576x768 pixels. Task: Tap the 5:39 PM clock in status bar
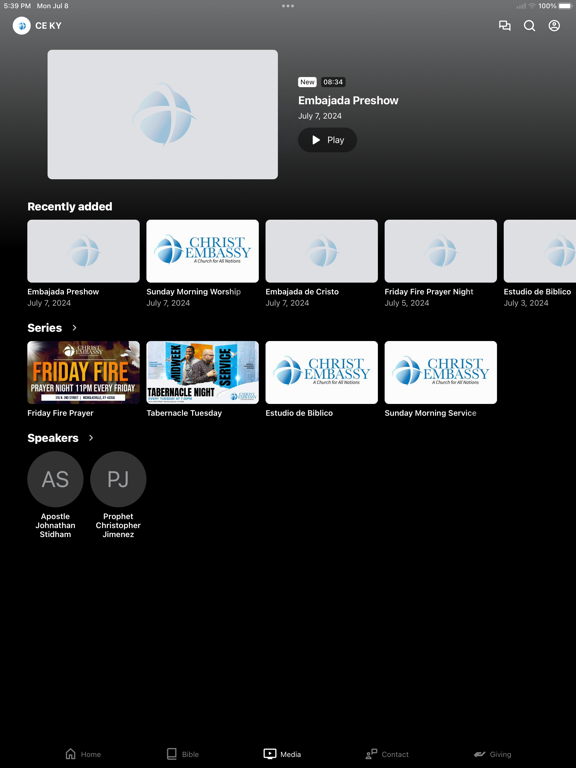coord(17,6)
